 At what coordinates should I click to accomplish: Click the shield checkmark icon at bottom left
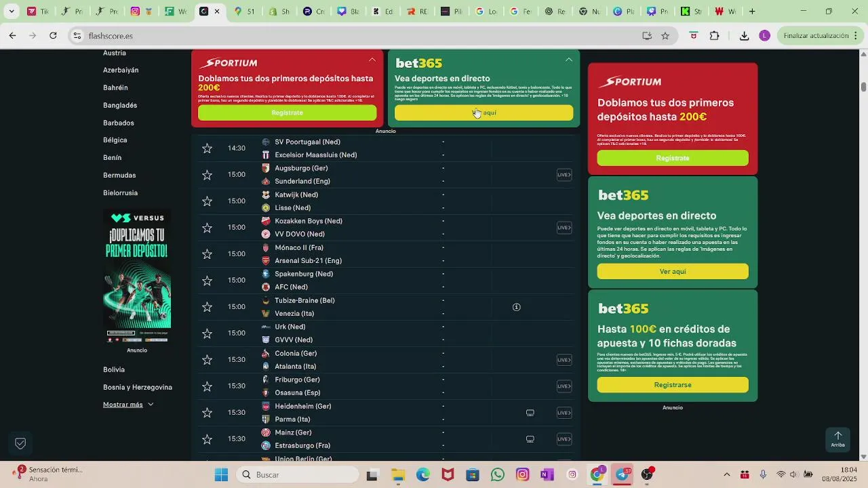20,443
